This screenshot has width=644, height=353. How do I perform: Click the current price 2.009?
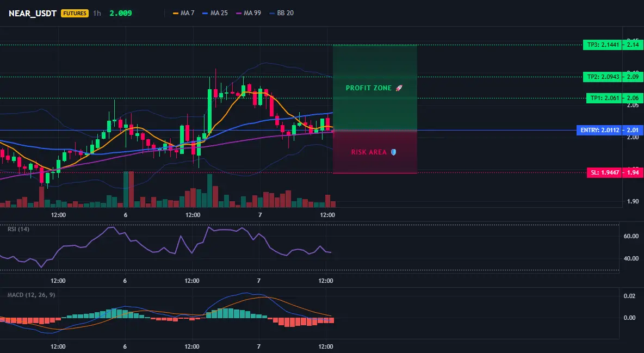coord(121,13)
